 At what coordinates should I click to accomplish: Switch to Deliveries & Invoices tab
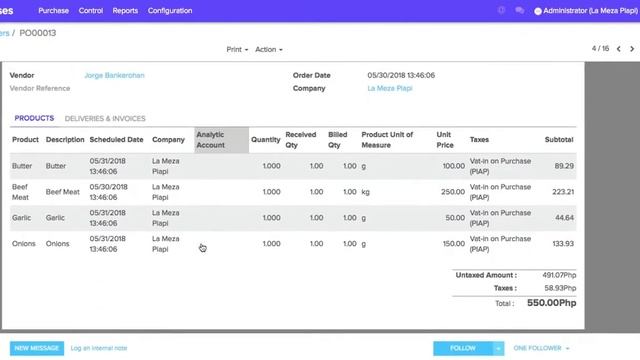pos(105,119)
